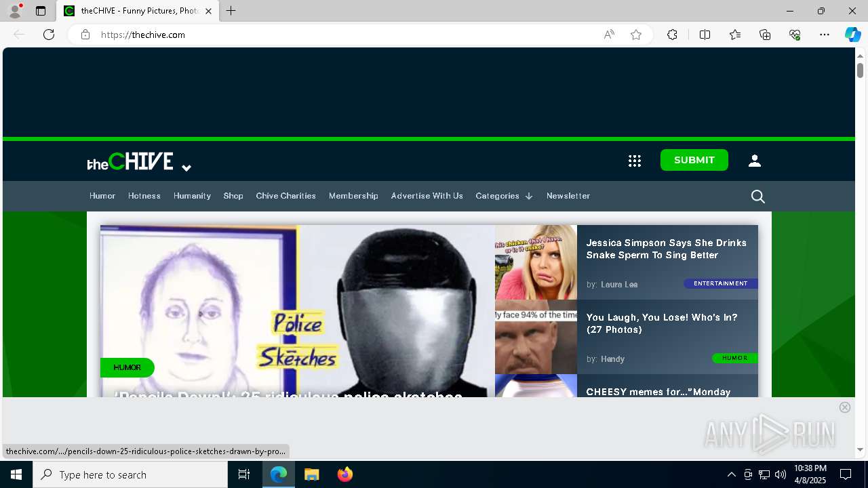
Task: Close the bottom ad banner
Action: tap(845, 407)
